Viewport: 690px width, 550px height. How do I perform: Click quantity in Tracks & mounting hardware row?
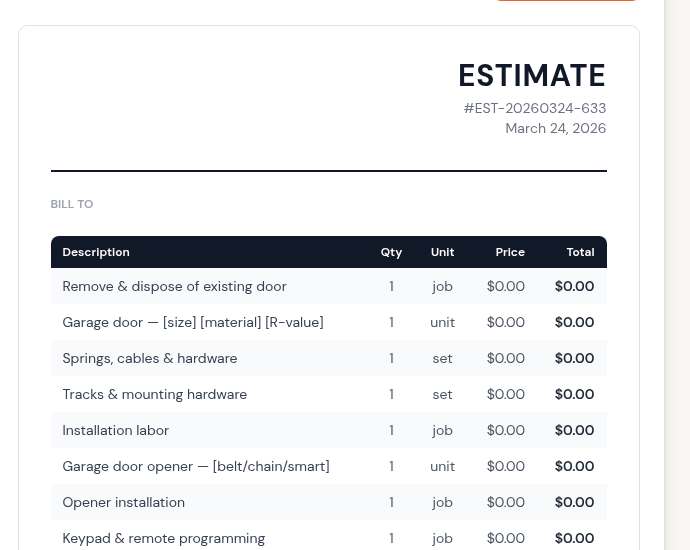pyautogui.click(x=391, y=395)
